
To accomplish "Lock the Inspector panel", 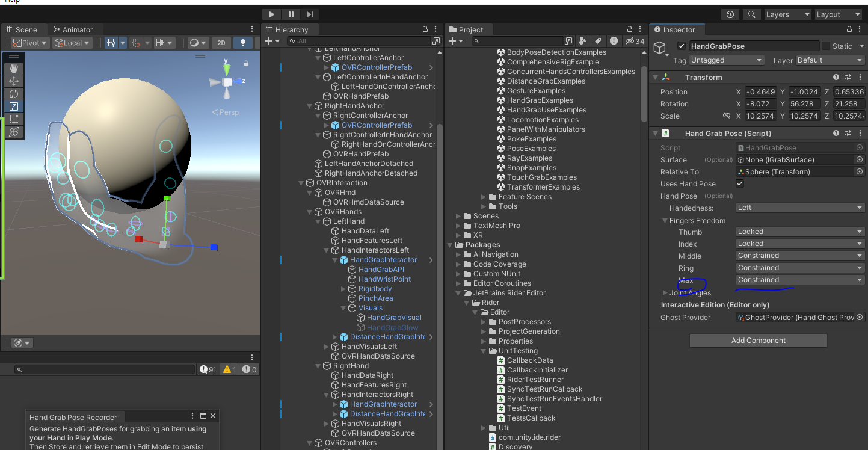I will (x=849, y=29).
